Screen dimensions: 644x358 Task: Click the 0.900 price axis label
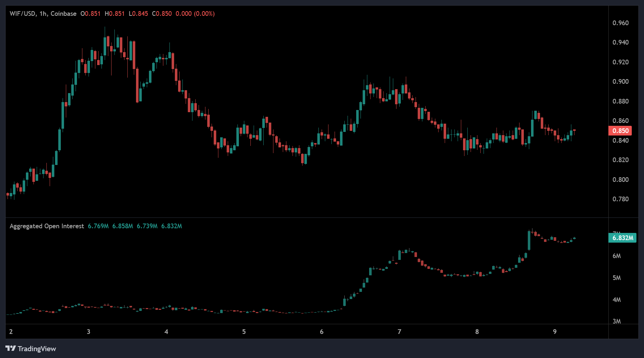(620, 82)
